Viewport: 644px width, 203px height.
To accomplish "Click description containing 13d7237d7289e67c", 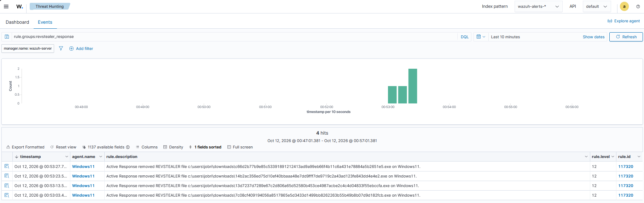I will [262, 186].
